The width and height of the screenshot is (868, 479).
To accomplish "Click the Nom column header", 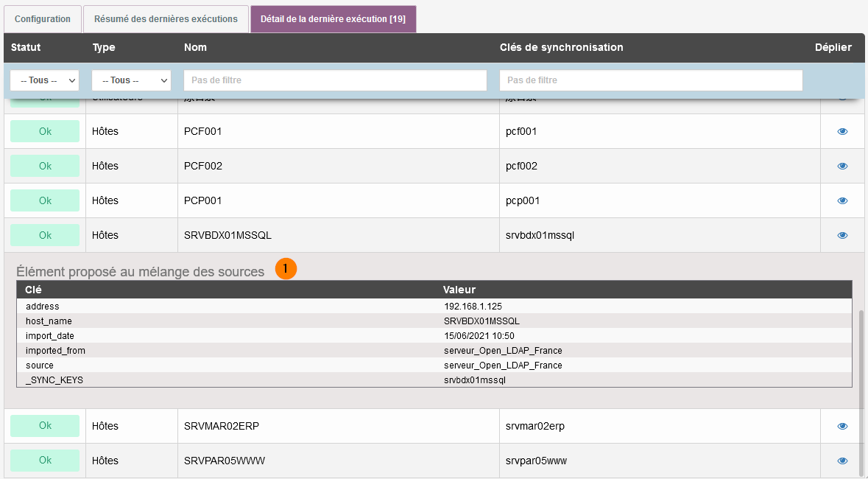I will click(195, 47).
